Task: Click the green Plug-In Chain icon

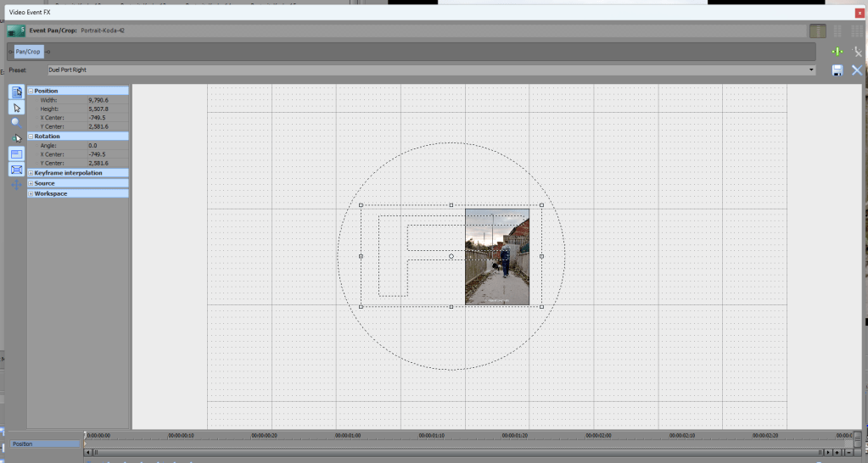Action: pyautogui.click(x=837, y=52)
